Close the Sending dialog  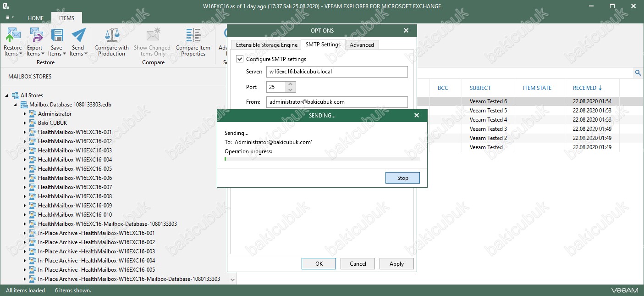coord(416,115)
